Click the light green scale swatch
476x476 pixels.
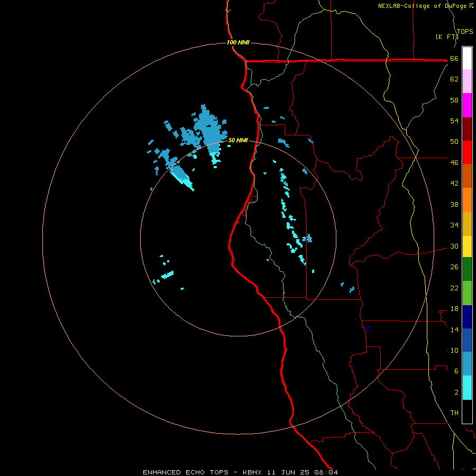(x=467, y=293)
